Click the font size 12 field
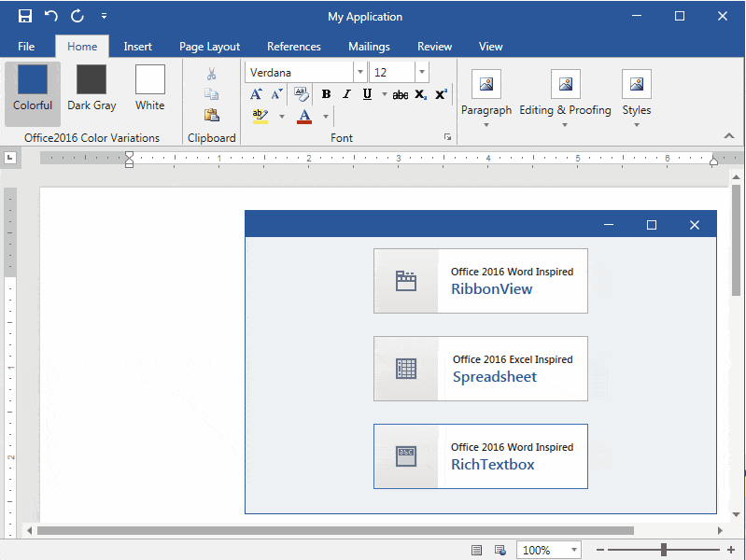746x560 pixels. (x=392, y=72)
